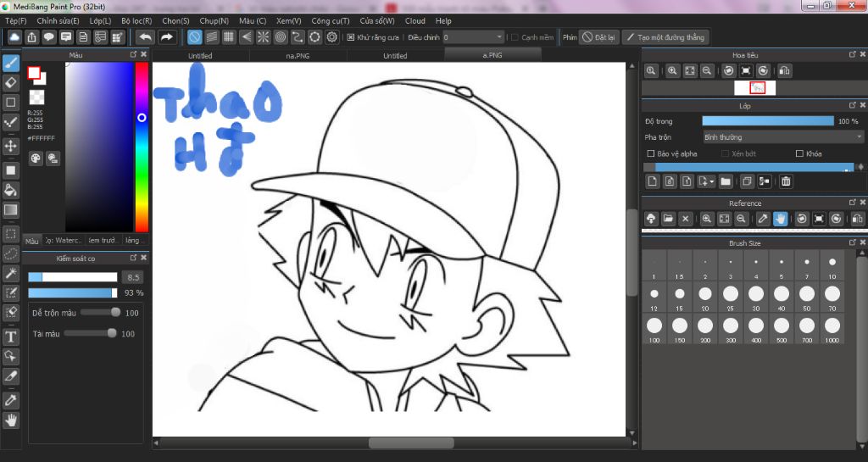Select the rectangular Select tool

tap(10, 234)
